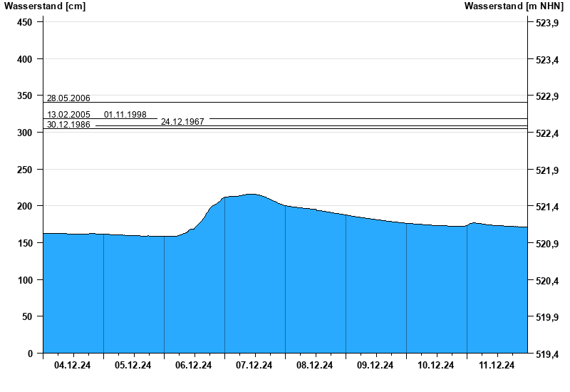Screen dimensions: 570x392
Task: Select the 30.12.1986 reference line label
Action: 68,125
